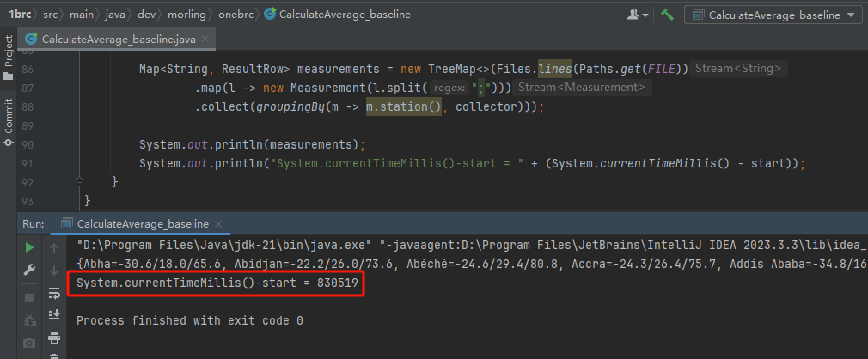Toggle soft-wrap in the console output
This screenshot has height=359, width=868.
pyautogui.click(x=53, y=293)
